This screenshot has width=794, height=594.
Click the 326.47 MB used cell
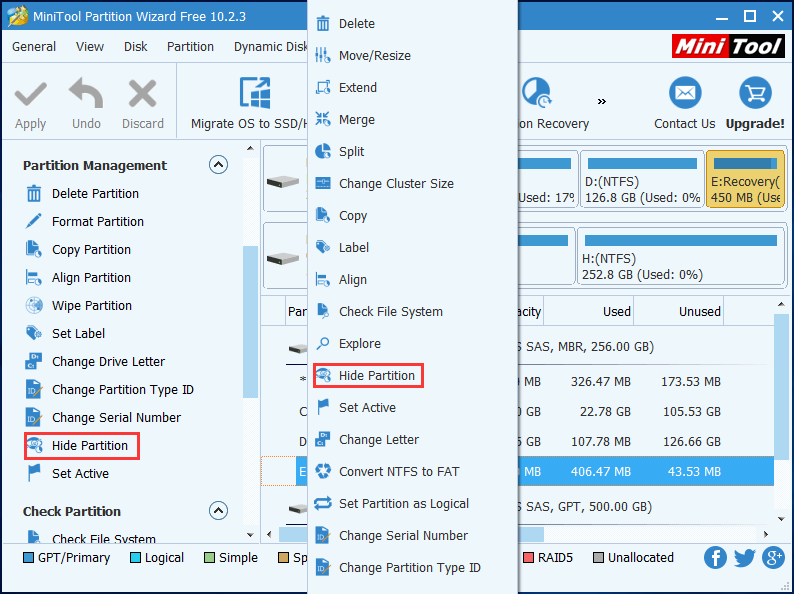coord(601,382)
